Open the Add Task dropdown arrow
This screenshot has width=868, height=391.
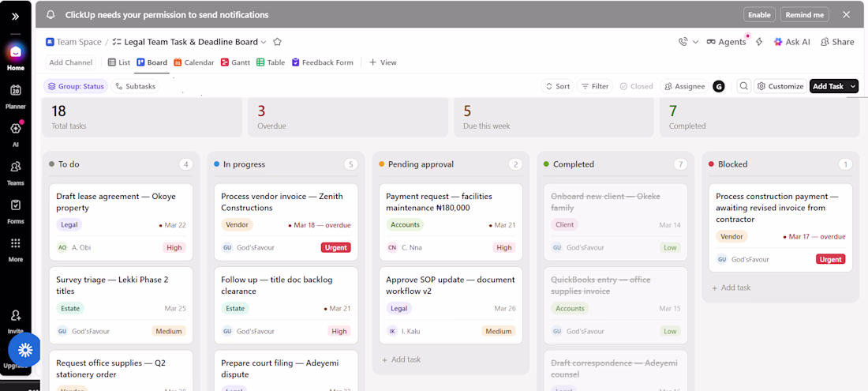click(x=852, y=86)
